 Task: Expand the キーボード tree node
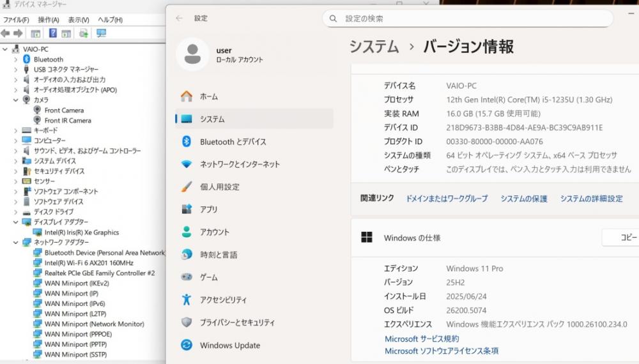tap(15, 130)
